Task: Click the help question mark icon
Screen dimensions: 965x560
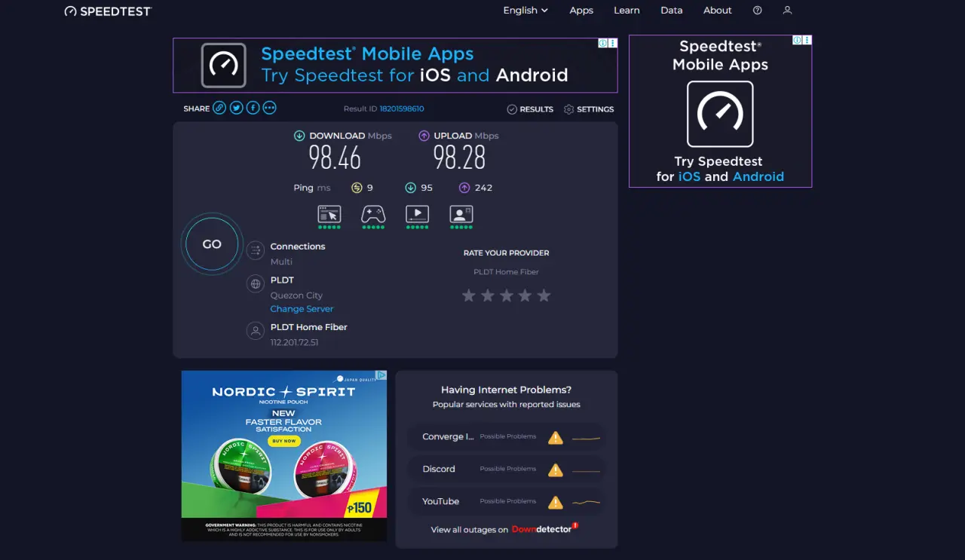Action: click(757, 11)
